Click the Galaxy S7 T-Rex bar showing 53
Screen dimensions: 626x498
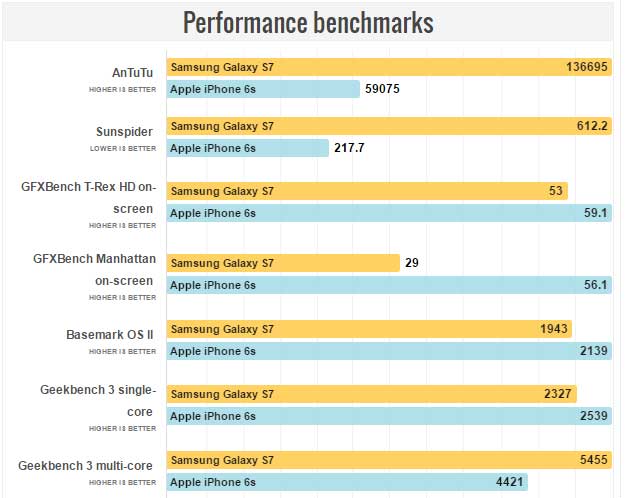point(367,191)
